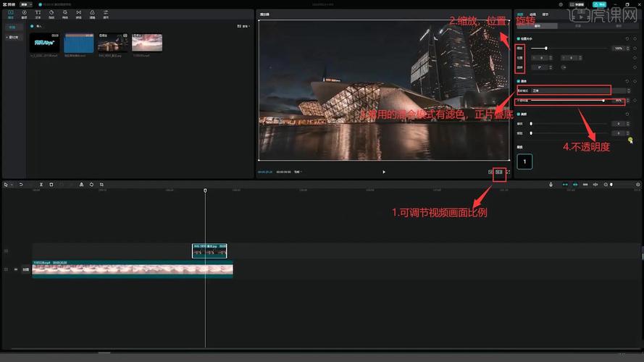
Task: Click the rotation angle stepper arrows
Action: pyautogui.click(x=551, y=67)
